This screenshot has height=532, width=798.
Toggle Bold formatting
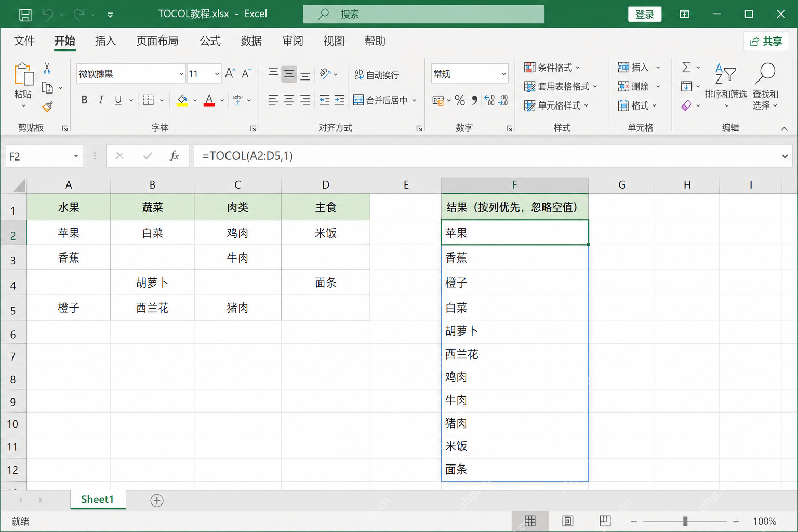[x=84, y=100]
